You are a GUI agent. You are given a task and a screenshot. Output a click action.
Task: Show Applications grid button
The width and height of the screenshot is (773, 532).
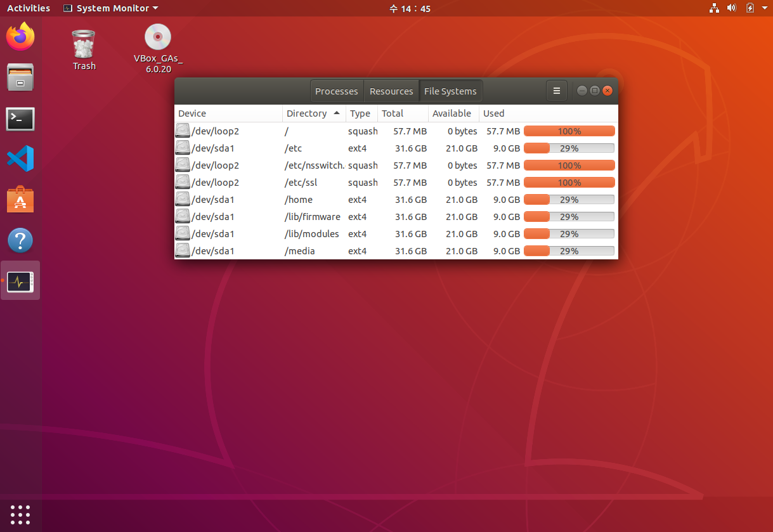(20, 514)
